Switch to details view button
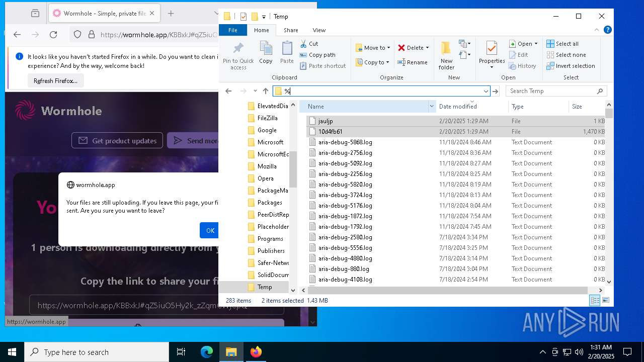The height and width of the screenshot is (362, 644). tap(595, 301)
